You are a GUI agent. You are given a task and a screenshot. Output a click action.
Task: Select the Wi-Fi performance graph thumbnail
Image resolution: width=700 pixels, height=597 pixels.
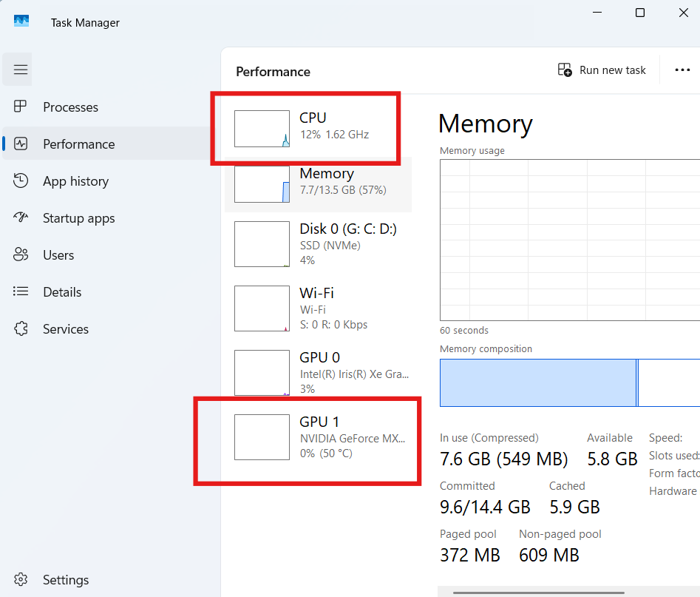pyautogui.click(x=262, y=308)
